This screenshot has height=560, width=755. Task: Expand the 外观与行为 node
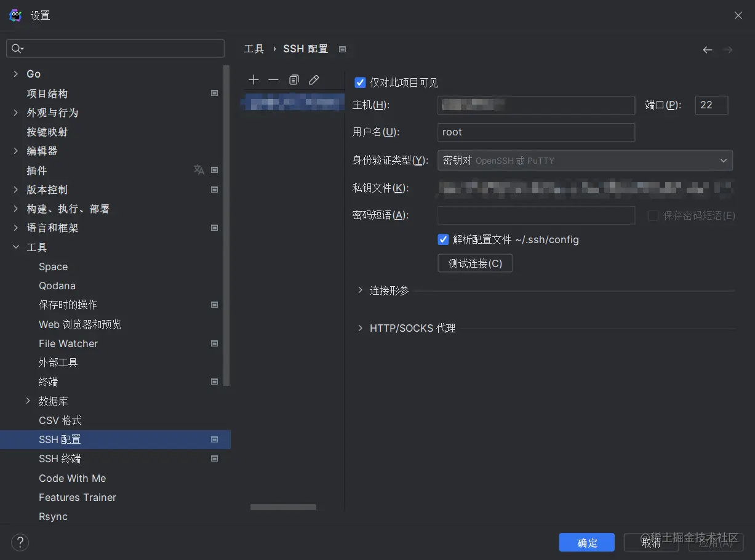coord(15,113)
